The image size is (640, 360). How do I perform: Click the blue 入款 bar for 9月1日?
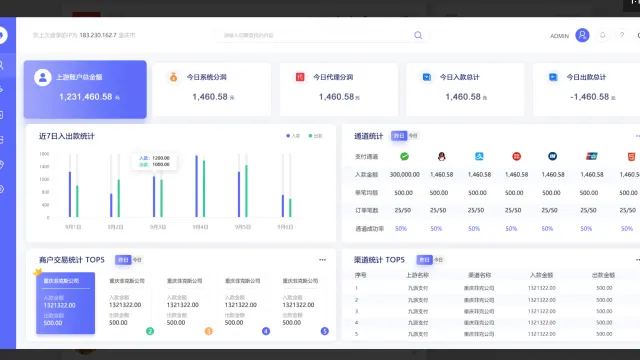70,194
